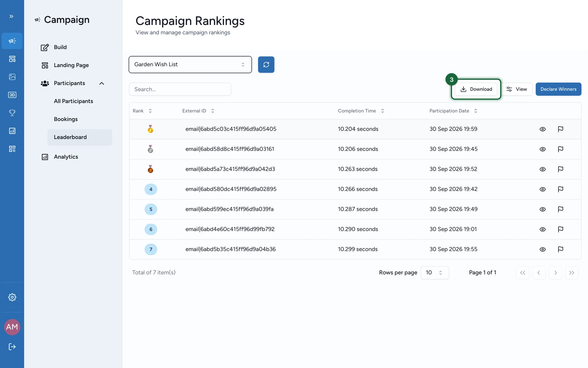The image size is (588, 368).
Task: Click Declare Winners button
Action: [558, 89]
